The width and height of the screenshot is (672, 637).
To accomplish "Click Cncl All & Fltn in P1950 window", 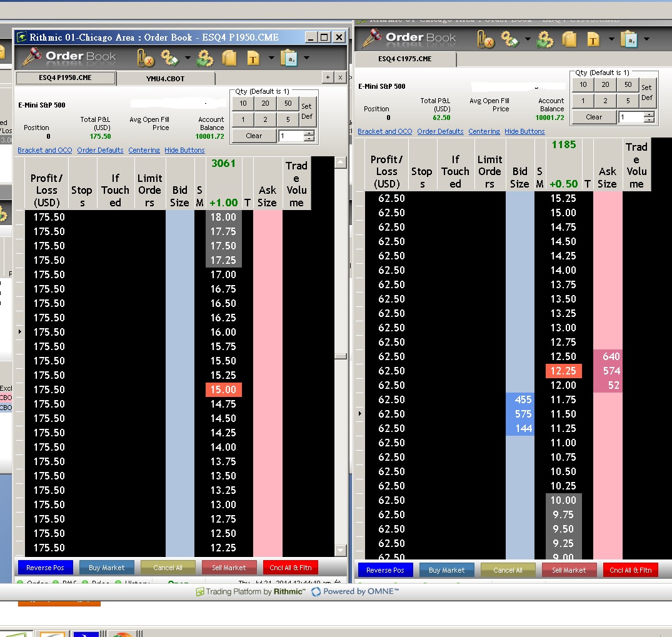I will click(x=291, y=568).
